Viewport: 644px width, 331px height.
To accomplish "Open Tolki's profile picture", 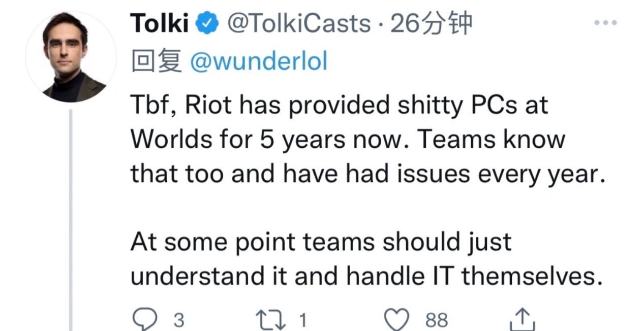I will pyautogui.click(x=71, y=57).
